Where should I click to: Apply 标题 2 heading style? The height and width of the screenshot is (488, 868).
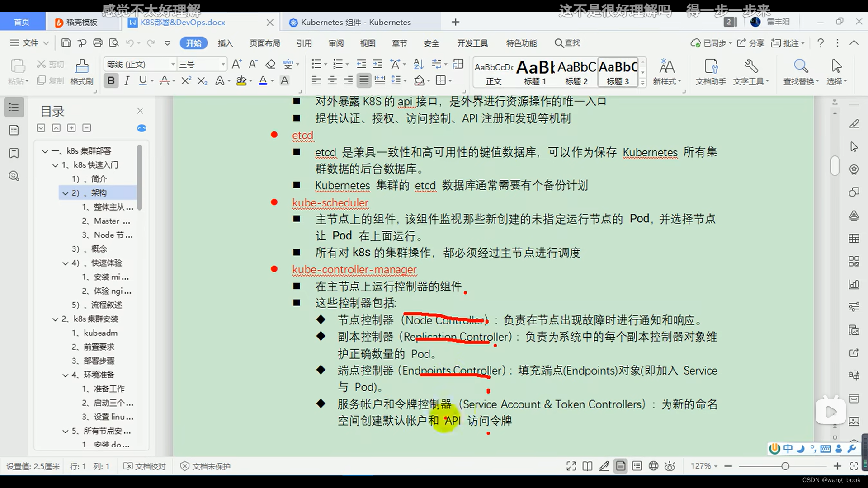576,72
